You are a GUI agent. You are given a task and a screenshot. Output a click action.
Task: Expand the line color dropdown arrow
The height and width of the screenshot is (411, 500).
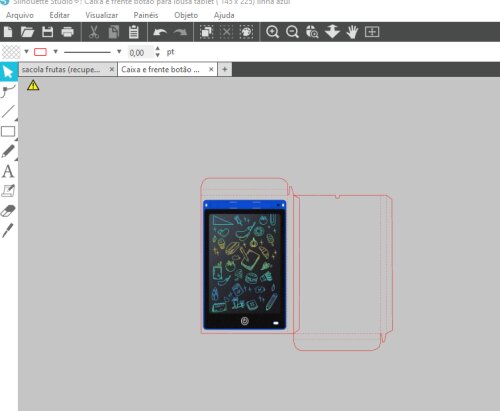(56, 52)
